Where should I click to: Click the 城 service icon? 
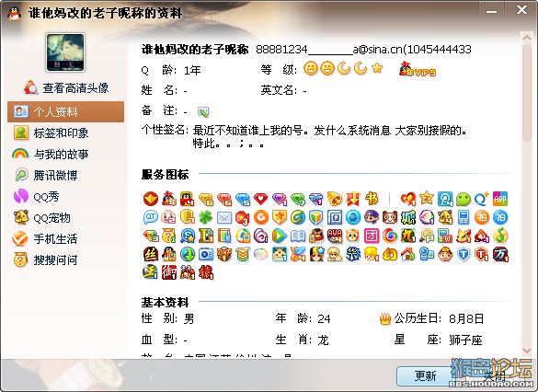pos(408,217)
